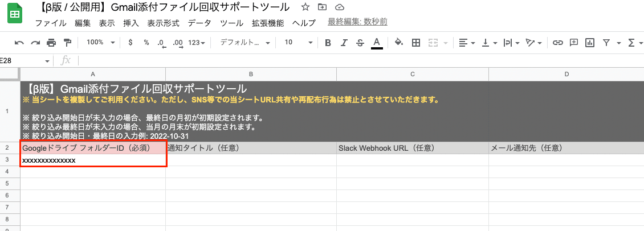Star this spreadsheet document
The height and width of the screenshot is (231, 644).
coord(305,7)
